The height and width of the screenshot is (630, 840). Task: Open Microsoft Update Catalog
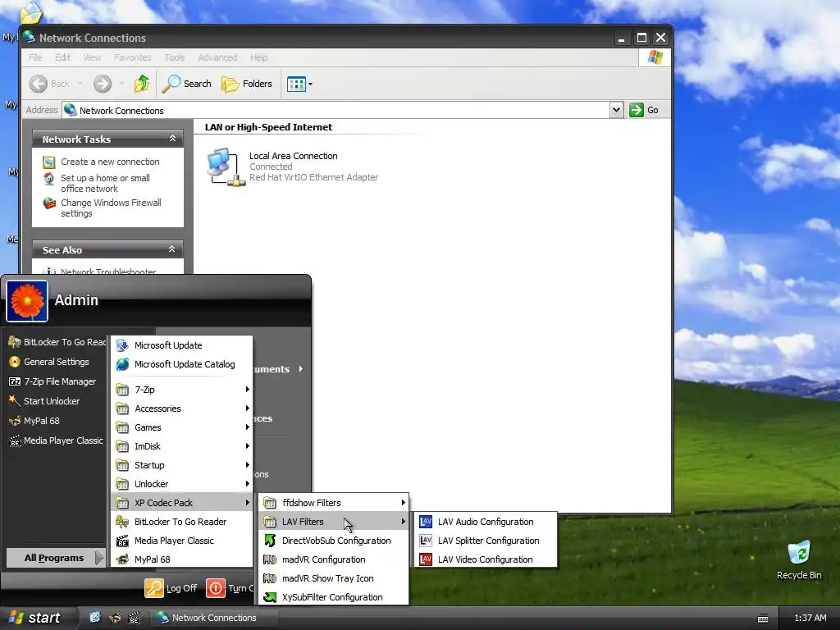(181, 364)
